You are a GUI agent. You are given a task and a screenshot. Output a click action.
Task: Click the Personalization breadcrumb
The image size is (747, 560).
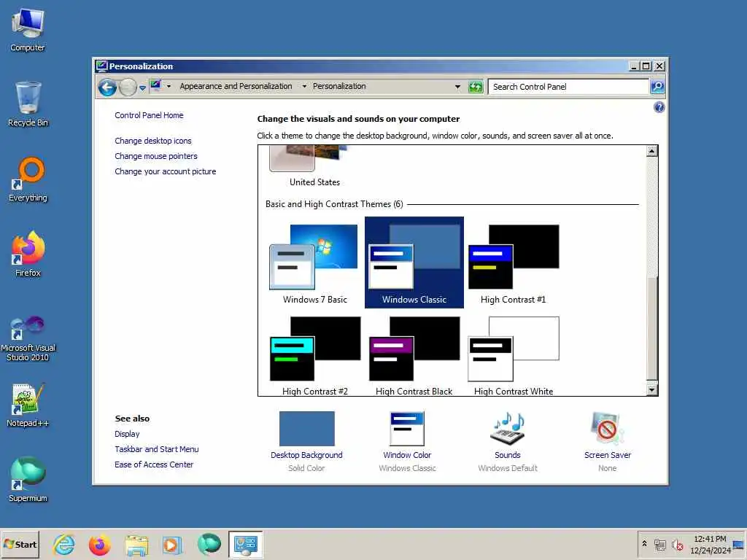[x=339, y=86]
